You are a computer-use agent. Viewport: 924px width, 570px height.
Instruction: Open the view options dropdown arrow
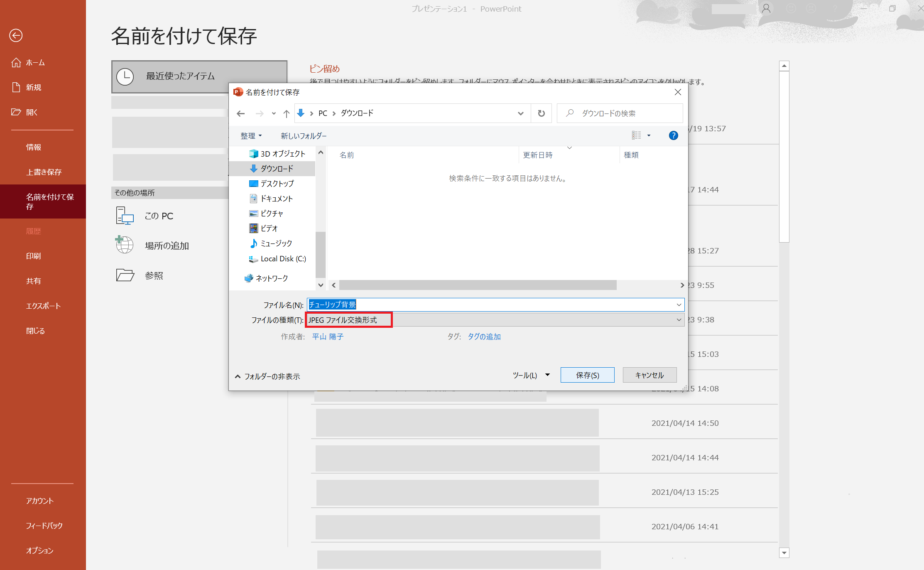[x=649, y=135]
